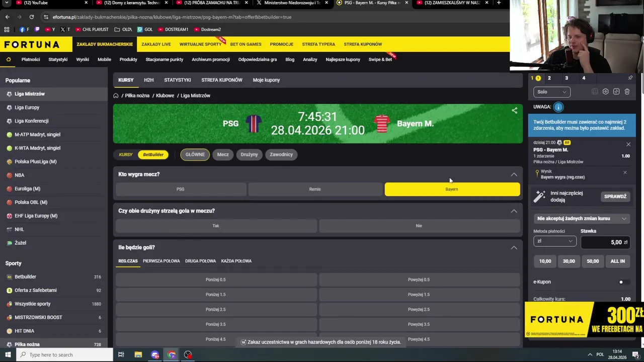Select PSG to win the match
The height and width of the screenshot is (362, 644).
tap(181, 189)
